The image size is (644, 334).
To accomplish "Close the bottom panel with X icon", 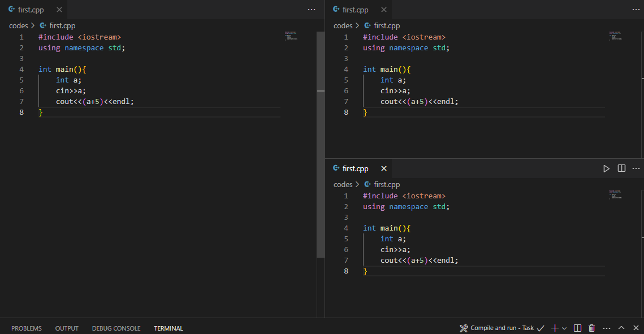I will click(636, 328).
